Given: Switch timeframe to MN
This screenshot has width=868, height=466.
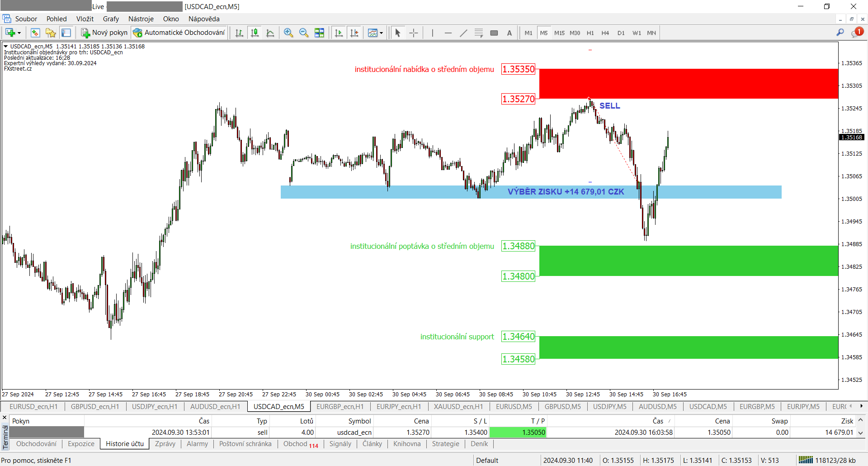Looking at the screenshot, I should point(651,33).
